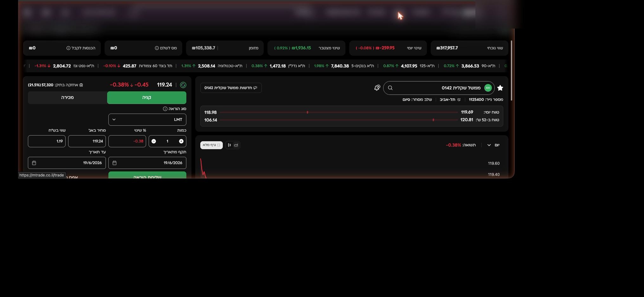This screenshot has width=644, height=297.
Task: Click the quantity input showing 1
Action: [167, 141]
